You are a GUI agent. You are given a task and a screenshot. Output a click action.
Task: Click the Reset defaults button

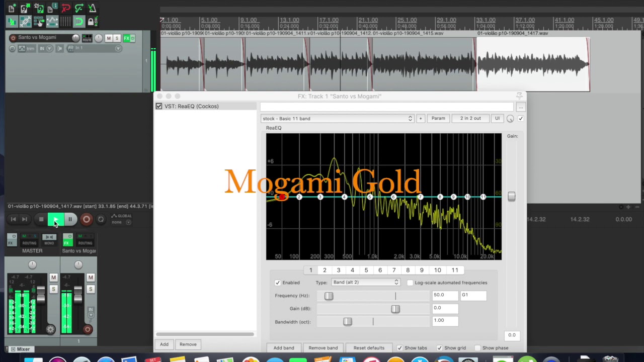click(x=369, y=348)
